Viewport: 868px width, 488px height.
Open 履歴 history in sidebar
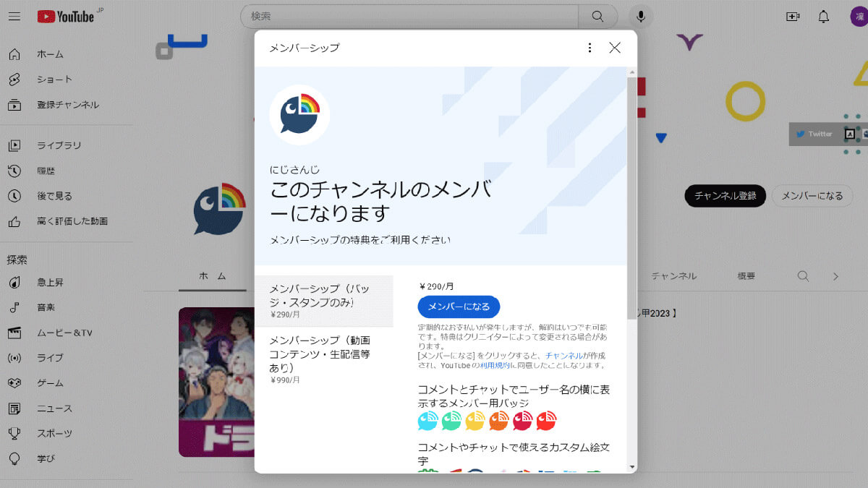pos(46,171)
